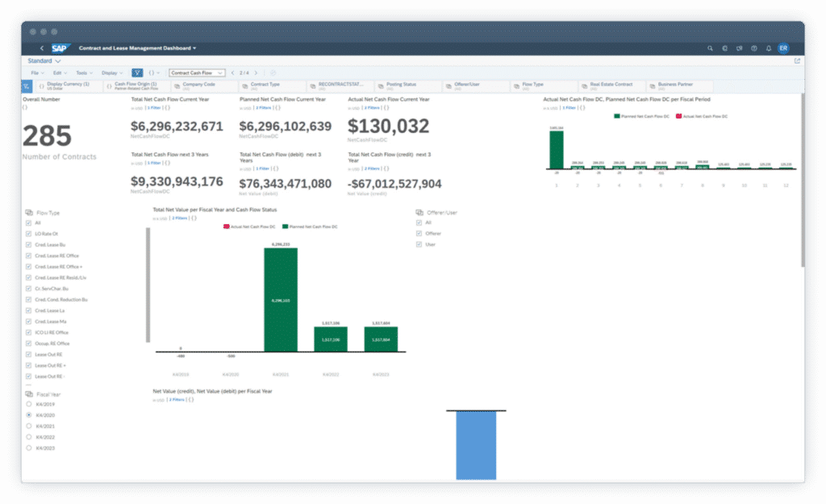Toggle the highlighted filter icon in toolbar
This screenshot has height=504, width=826.
(137, 73)
